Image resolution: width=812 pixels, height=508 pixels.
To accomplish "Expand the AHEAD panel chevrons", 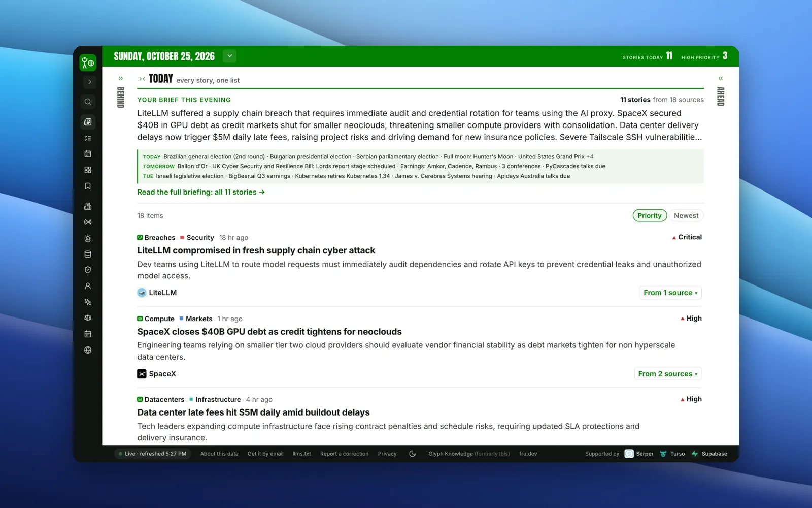I will [x=721, y=78].
